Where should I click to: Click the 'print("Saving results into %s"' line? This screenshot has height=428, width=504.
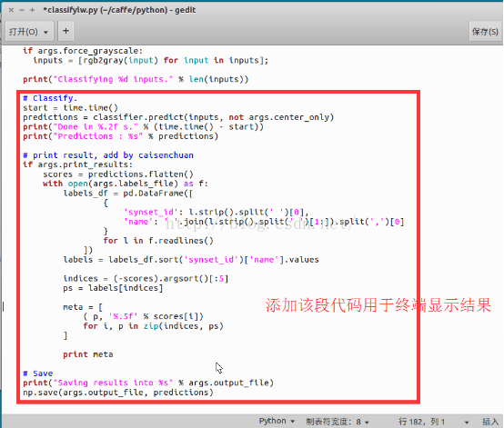click(148, 383)
